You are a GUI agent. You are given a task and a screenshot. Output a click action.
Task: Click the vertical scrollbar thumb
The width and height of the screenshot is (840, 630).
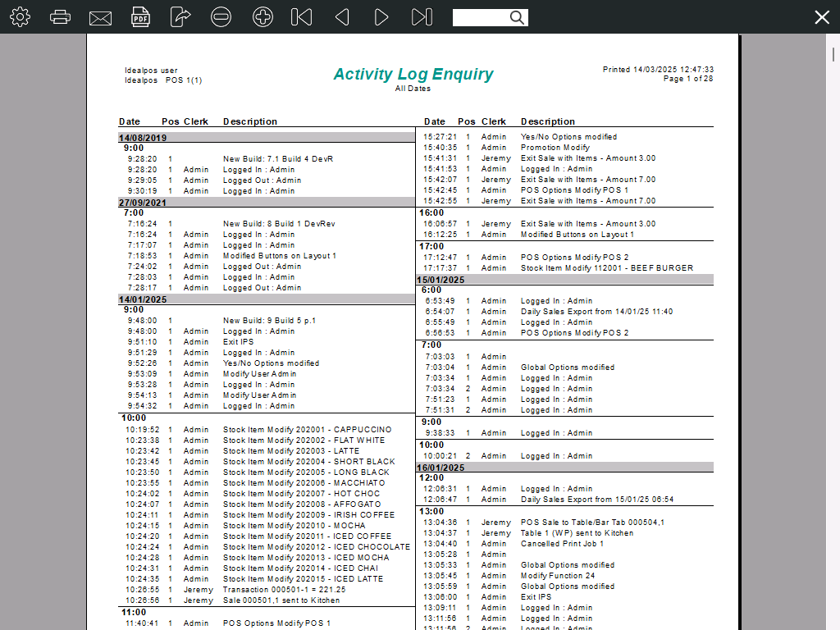(833, 55)
